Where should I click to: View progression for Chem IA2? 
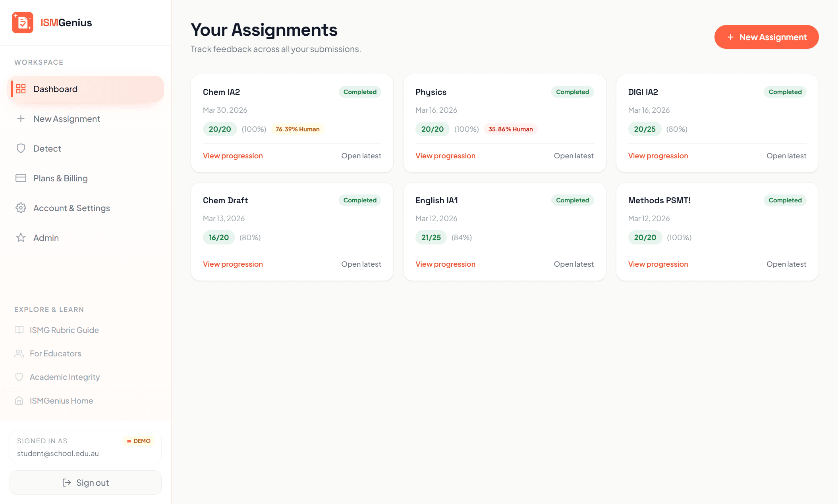click(x=233, y=156)
